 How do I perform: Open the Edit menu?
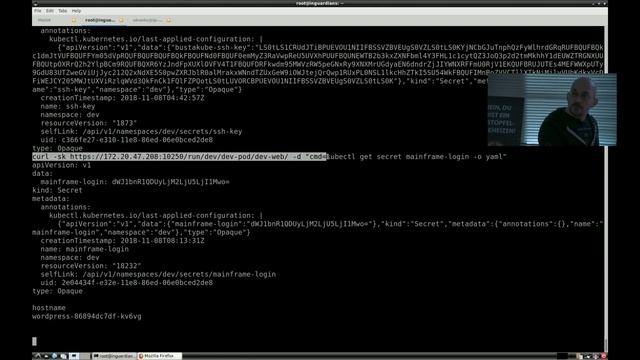(x=50, y=11)
